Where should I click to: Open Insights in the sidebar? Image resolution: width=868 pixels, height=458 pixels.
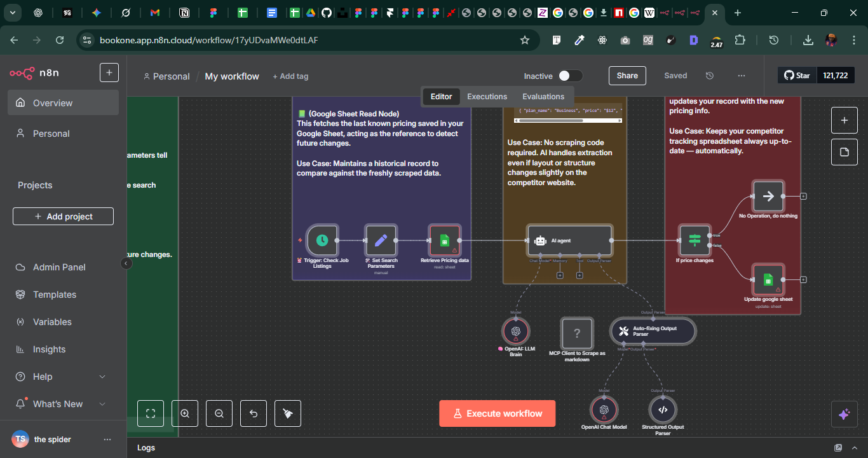(63, 349)
